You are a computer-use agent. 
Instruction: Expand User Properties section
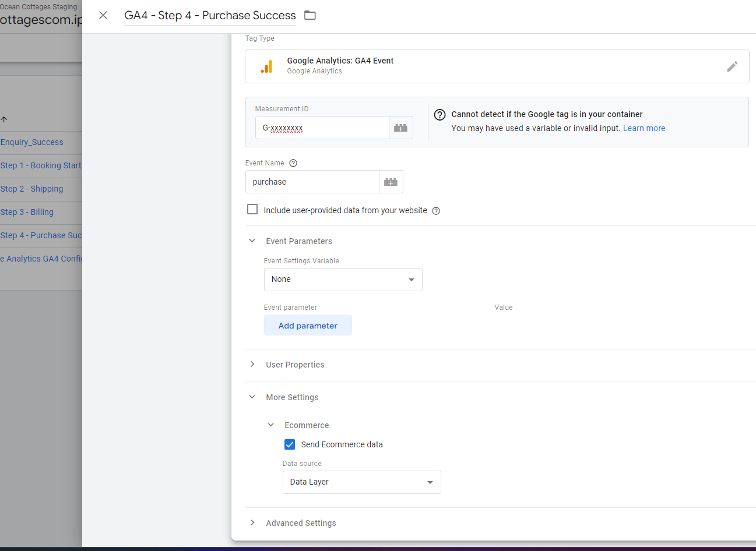click(252, 364)
